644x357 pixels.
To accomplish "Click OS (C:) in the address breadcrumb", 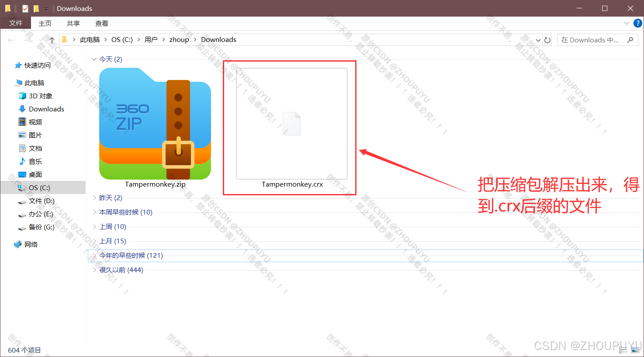I will coord(122,40).
